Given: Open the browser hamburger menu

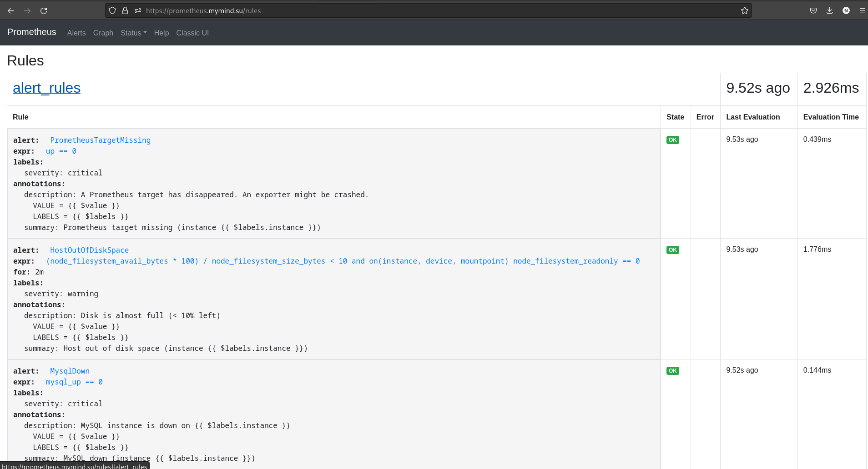Looking at the screenshot, I should (x=863, y=10).
